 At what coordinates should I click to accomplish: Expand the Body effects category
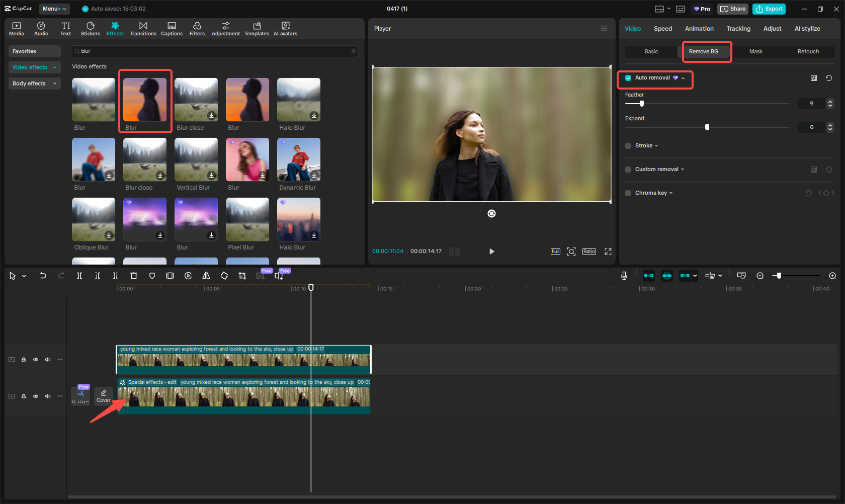34,83
